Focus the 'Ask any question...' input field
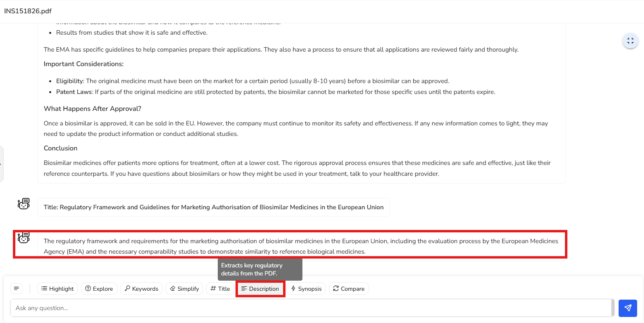This screenshot has height=323, width=644. (x=311, y=308)
